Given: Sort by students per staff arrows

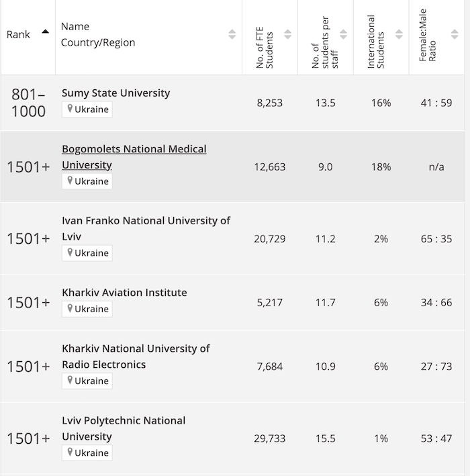Looking at the screenshot, I should [x=344, y=34].
